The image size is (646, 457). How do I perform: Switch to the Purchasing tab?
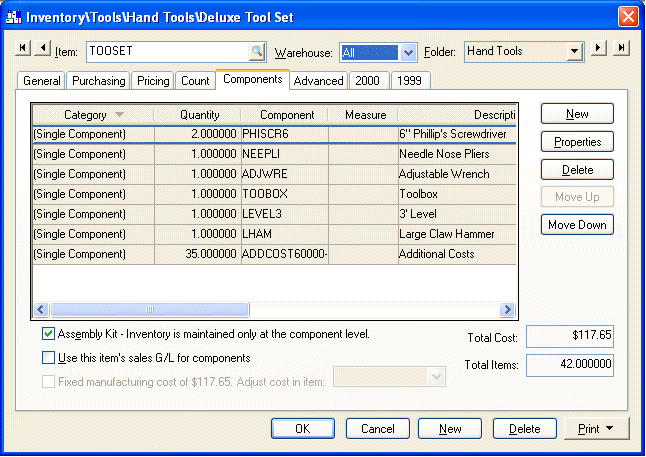click(99, 81)
